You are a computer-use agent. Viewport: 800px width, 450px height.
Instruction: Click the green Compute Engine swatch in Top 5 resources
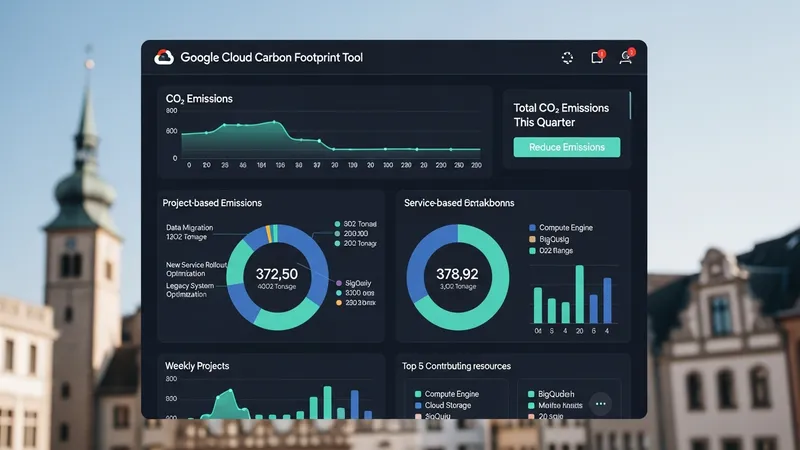(418, 394)
